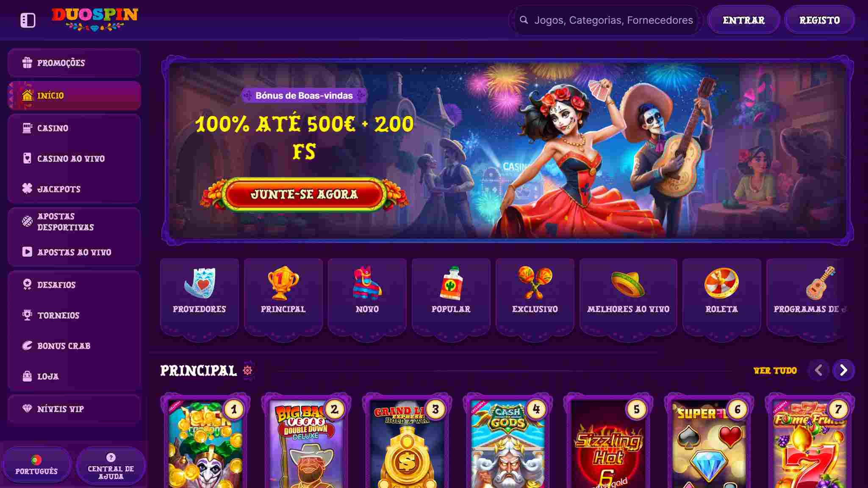Select the Jackpots clover icon
Screen dimensions: 868x488
27,189
